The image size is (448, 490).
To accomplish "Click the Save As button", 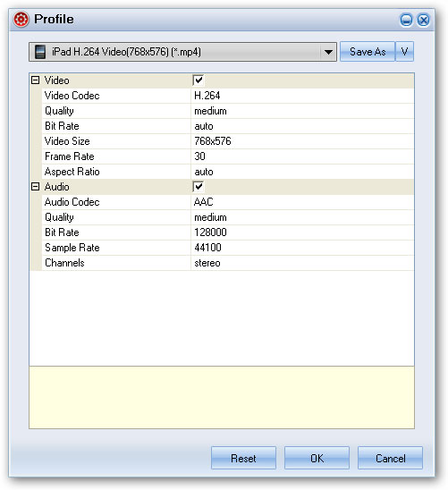I will coord(368,52).
